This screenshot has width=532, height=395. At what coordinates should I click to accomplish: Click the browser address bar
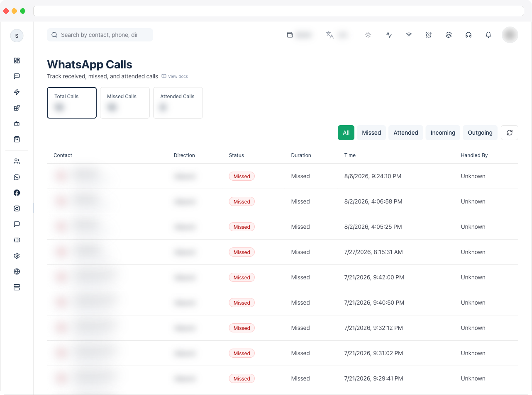[278, 11]
